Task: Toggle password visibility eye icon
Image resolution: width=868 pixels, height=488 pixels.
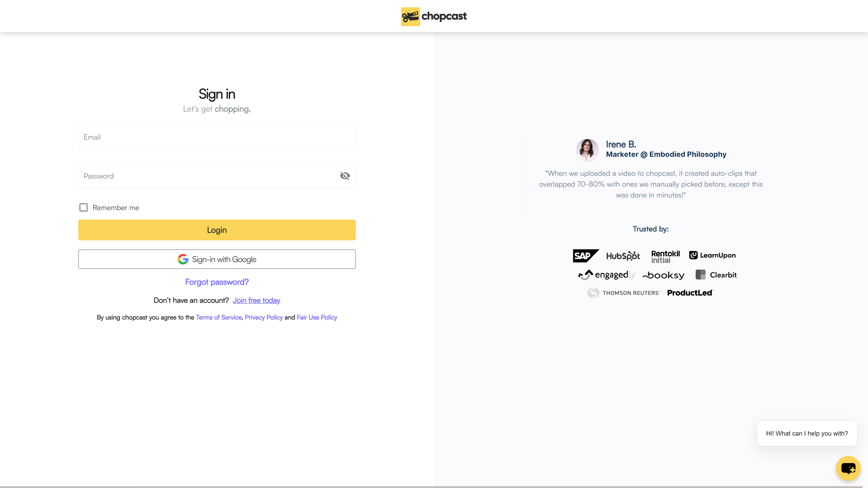Action: click(345, 176)
